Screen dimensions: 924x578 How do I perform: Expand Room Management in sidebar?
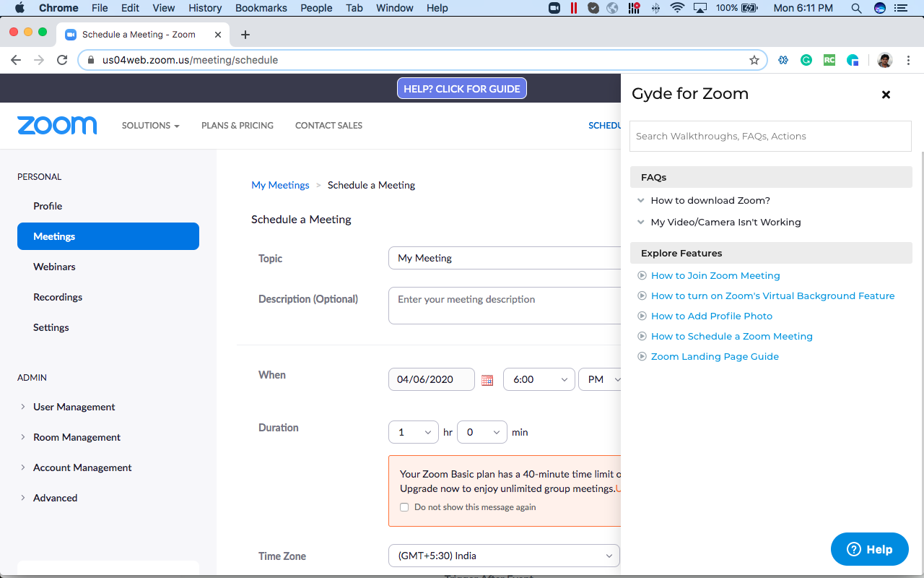point(77,437)
